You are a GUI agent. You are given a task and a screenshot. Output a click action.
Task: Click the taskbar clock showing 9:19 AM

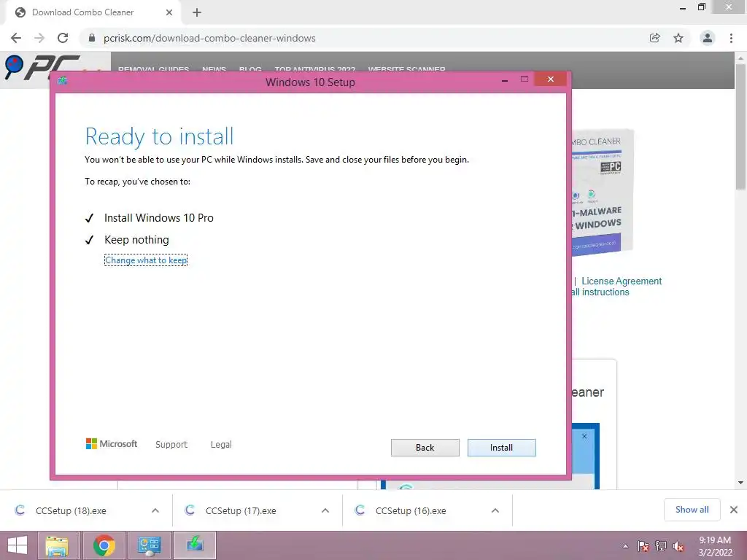(715, 546)
